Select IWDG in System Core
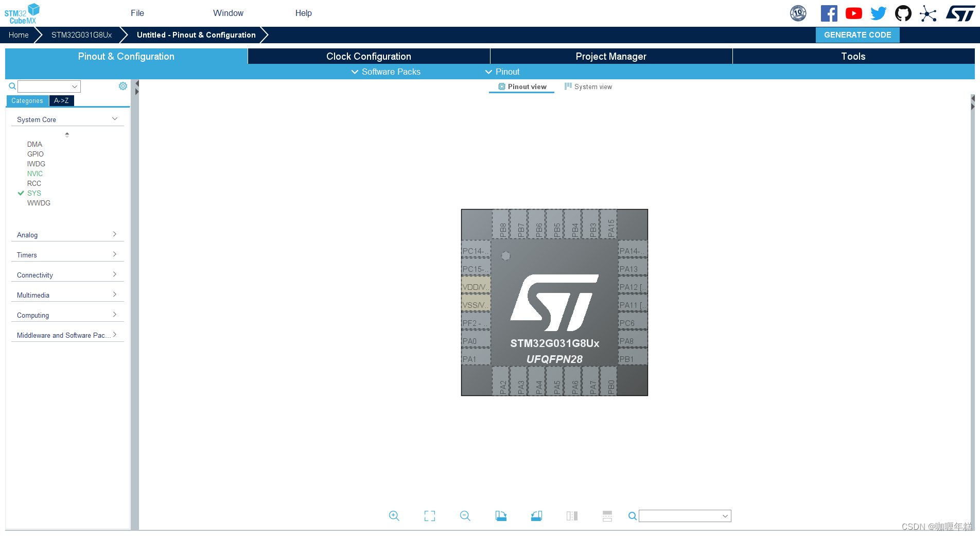 click(36, 164)
